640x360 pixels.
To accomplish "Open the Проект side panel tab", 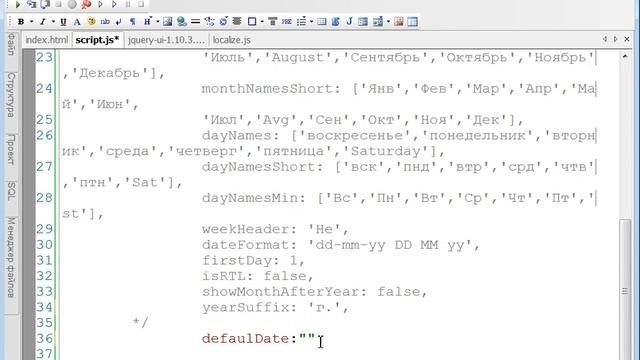I will click(x=11, y=149).
